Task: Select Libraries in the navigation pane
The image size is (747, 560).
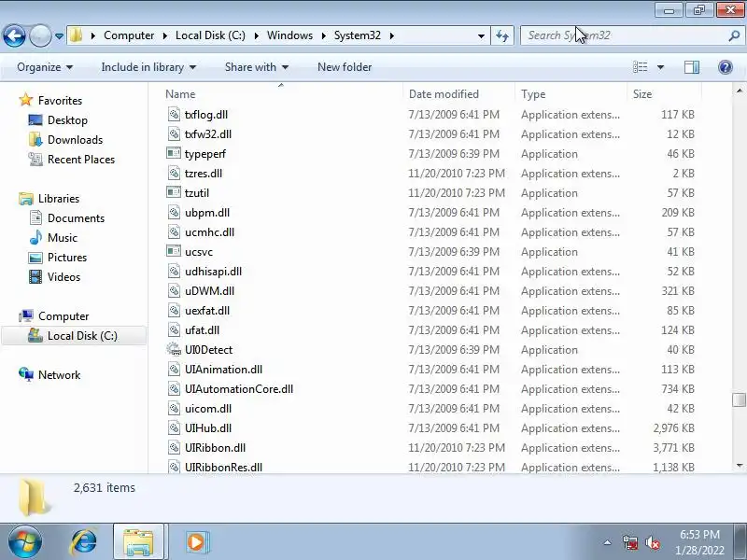Action: coord(59,198)
